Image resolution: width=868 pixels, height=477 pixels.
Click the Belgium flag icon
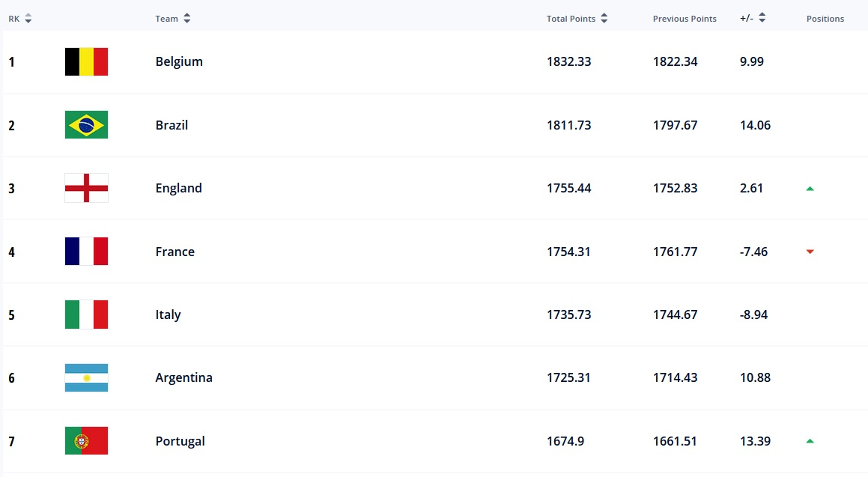[86, 61]
